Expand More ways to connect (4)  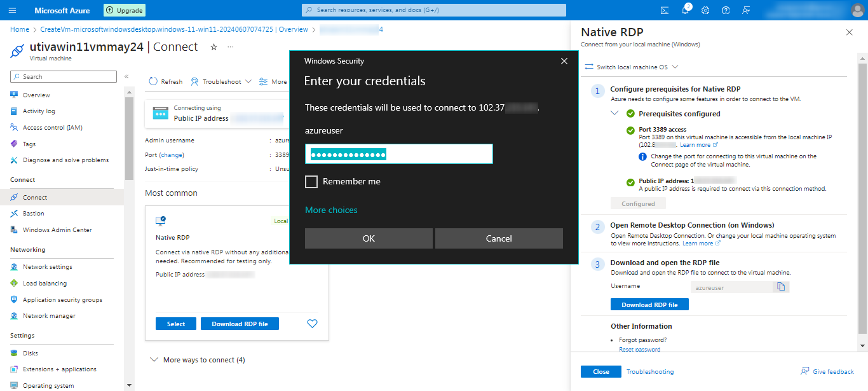(198, 360)
